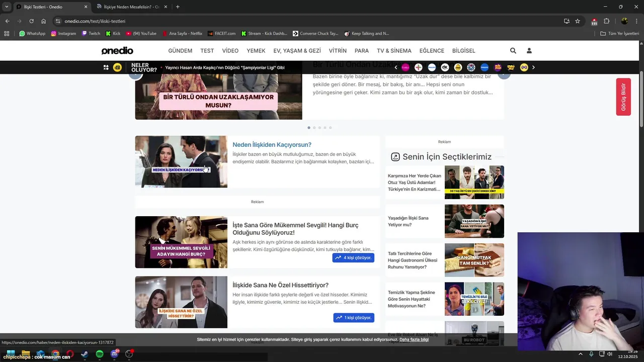Close the İlişki Testleri tab
This screenshot has height=362, width=644.
86,7
